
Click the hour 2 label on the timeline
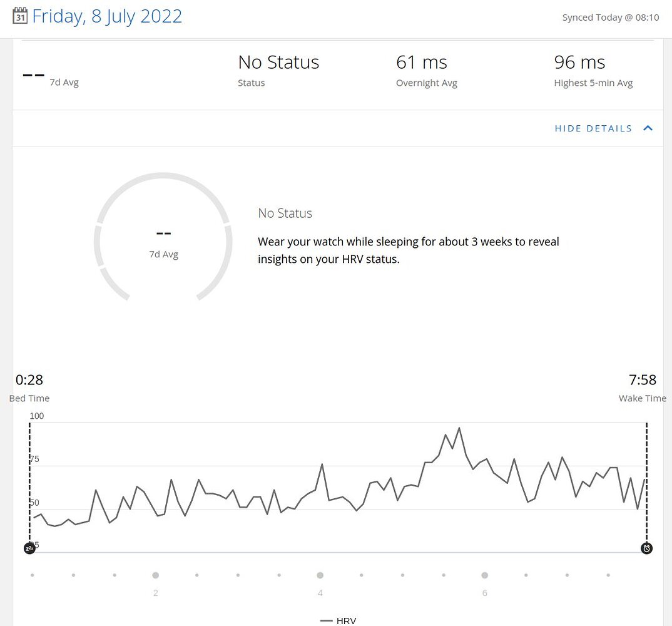click(156, 592)
